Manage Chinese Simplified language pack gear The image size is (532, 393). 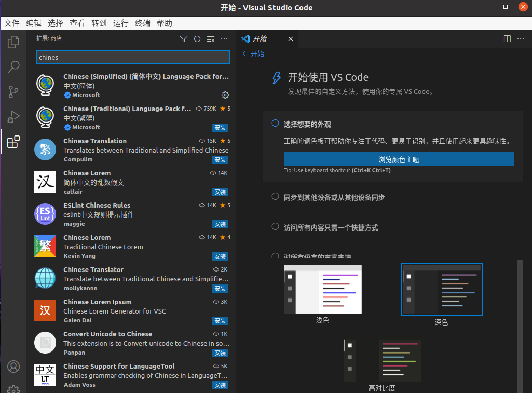[x=225, y=95]
